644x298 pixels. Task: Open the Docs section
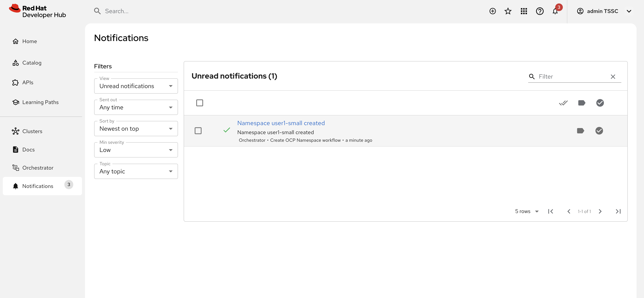tap(28, 149)
